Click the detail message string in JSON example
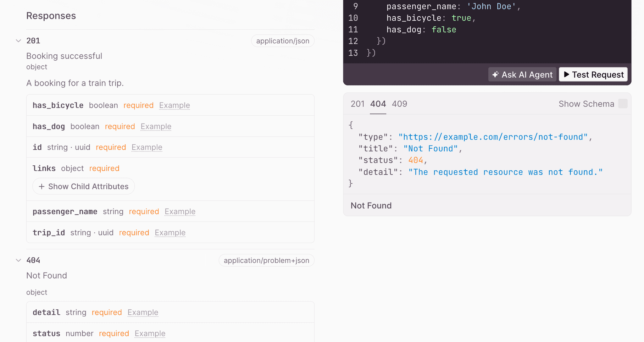 pyautogui.click(x=505, y=172)
